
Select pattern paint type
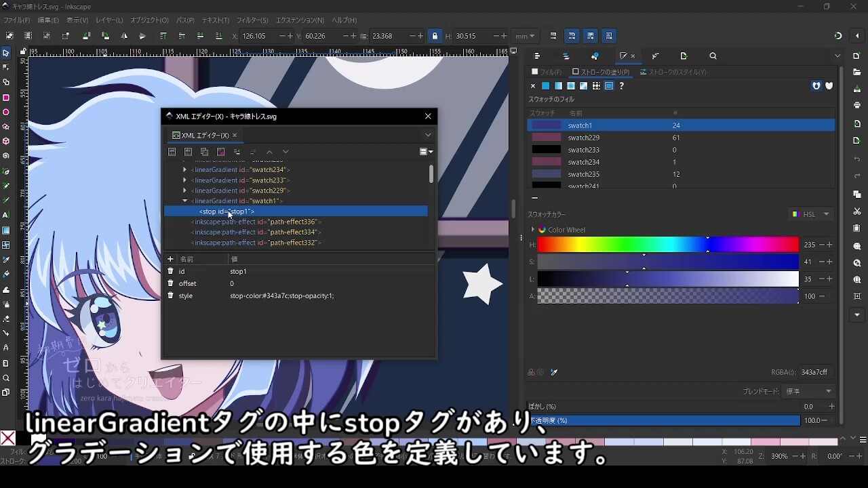[x=596, y=86]
